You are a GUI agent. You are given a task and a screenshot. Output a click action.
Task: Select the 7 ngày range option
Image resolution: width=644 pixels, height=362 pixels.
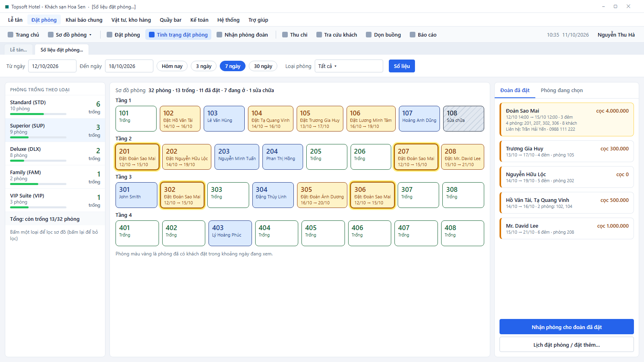(x=233, y=66)
